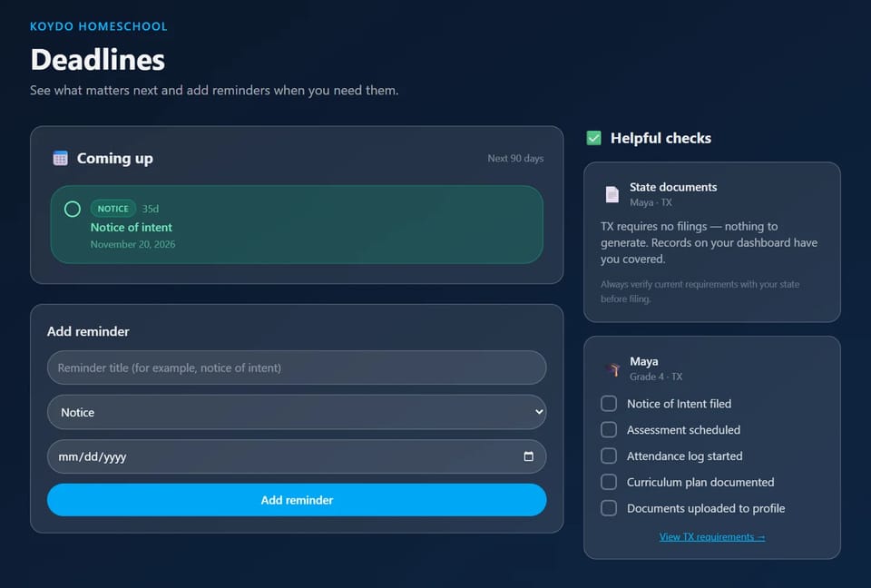
Task: Click the Helpful checks heading
Action: click(x=661, y=138)
